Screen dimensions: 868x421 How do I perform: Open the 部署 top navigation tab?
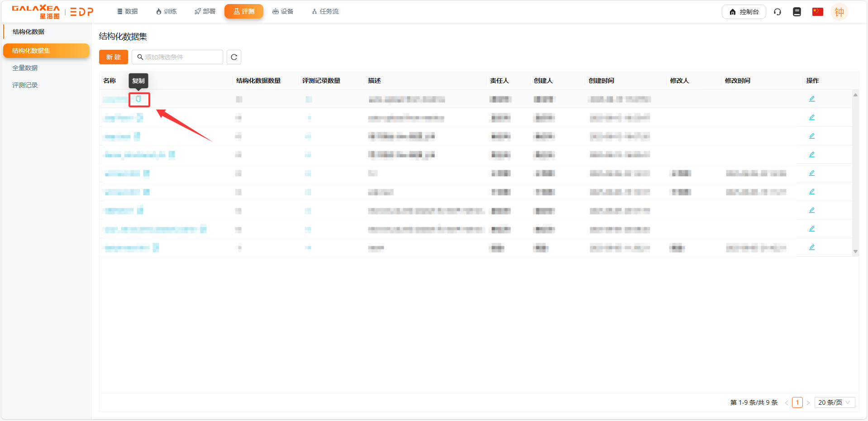coord(205,11)
